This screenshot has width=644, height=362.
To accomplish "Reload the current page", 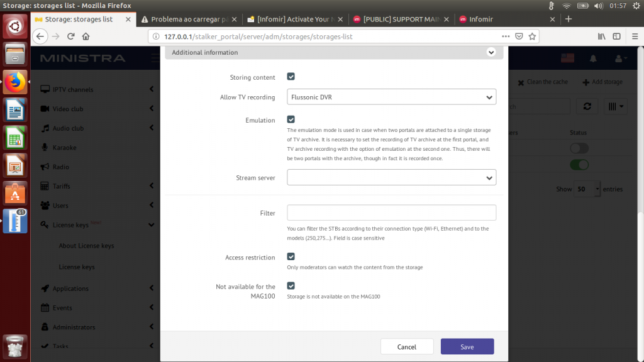I will tap(70, 36).
